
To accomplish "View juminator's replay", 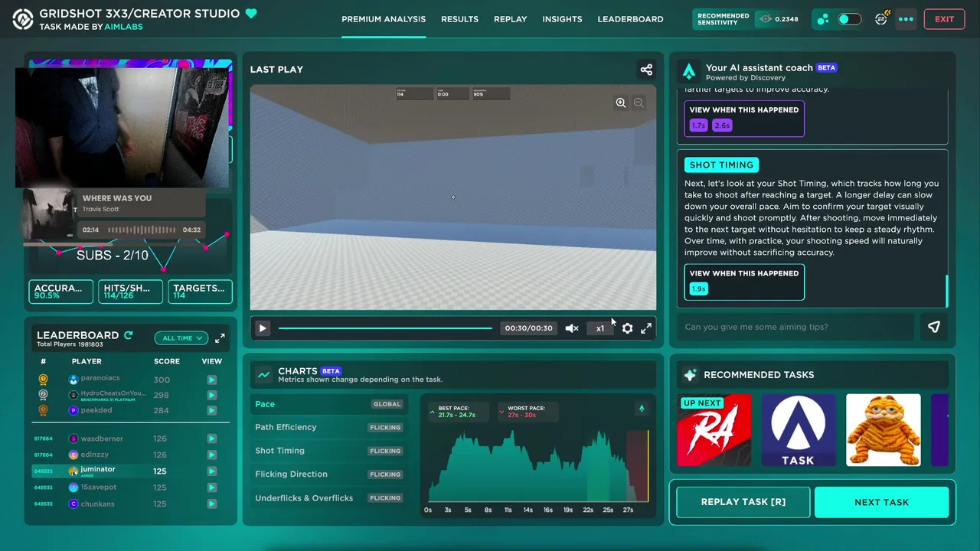I will (x=211, y=471).
